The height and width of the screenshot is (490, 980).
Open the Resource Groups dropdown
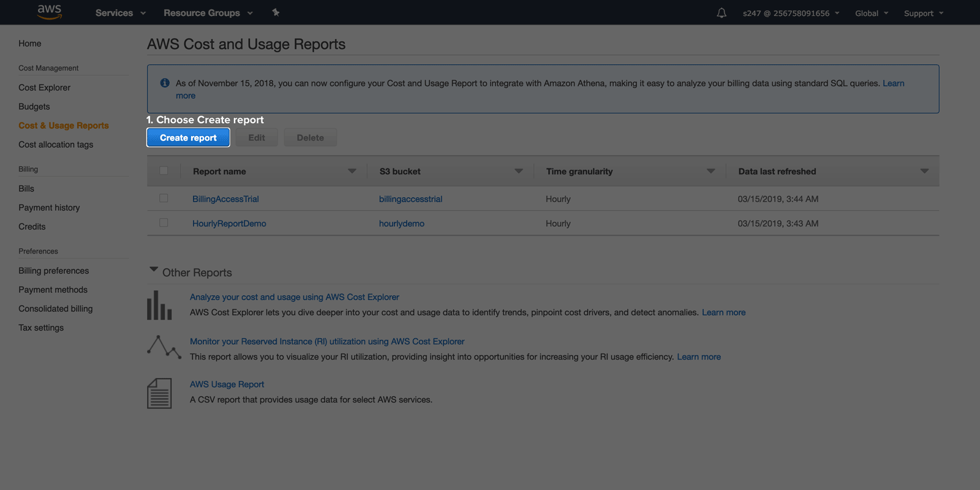(x=208, y=13)
